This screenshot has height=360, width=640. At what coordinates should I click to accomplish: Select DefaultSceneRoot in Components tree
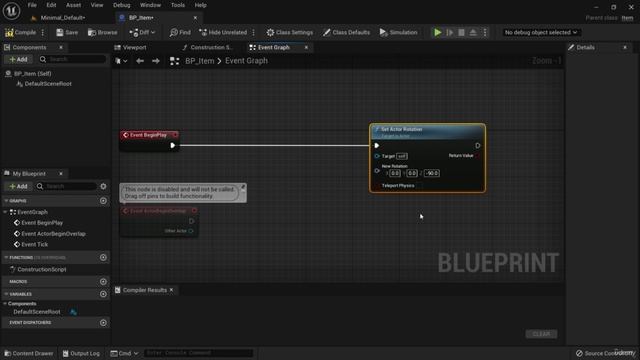tap(48, 84)
